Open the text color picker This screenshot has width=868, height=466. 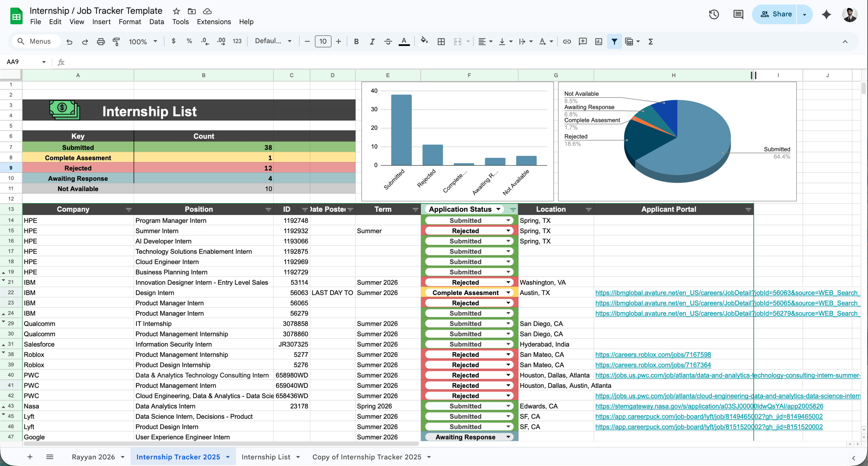[x=404, y=41]
